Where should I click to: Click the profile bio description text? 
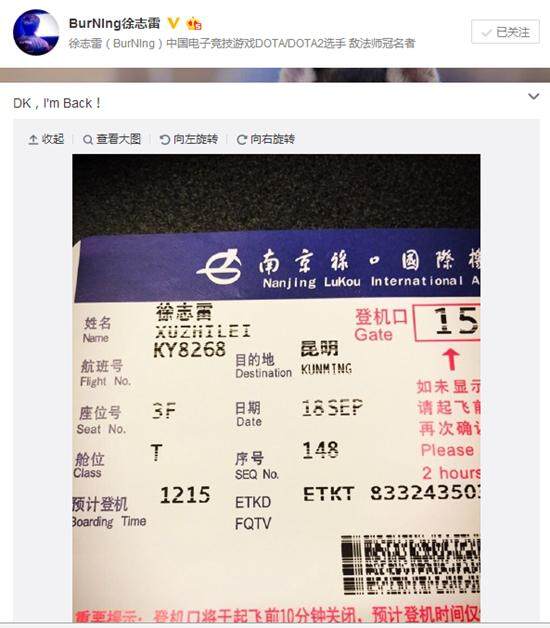tap(242, 43)
